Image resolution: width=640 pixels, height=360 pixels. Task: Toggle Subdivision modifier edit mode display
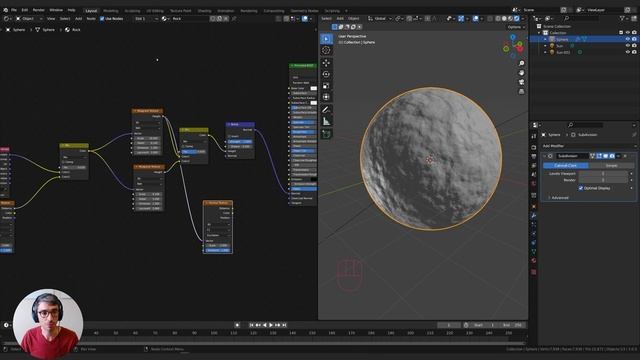pos(599,156)
